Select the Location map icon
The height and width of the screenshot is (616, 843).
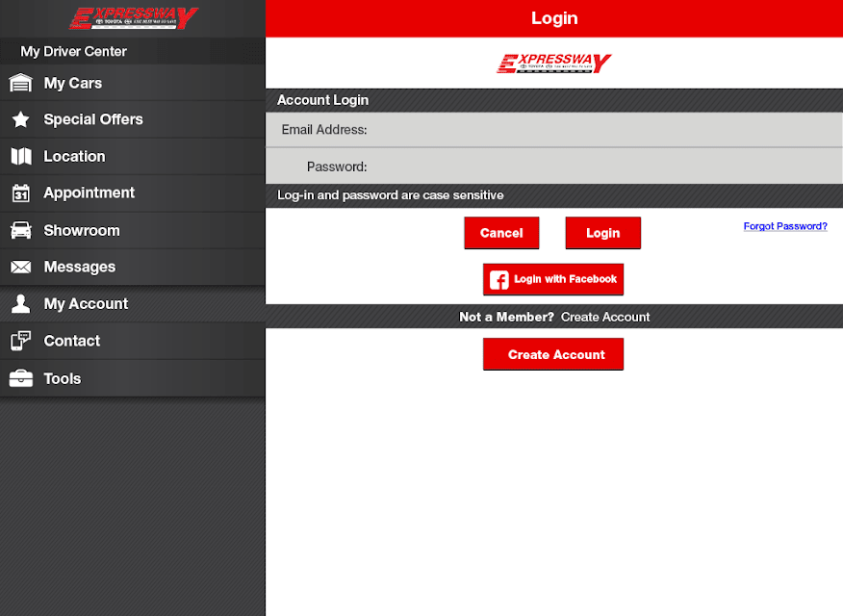click(21, 157)
